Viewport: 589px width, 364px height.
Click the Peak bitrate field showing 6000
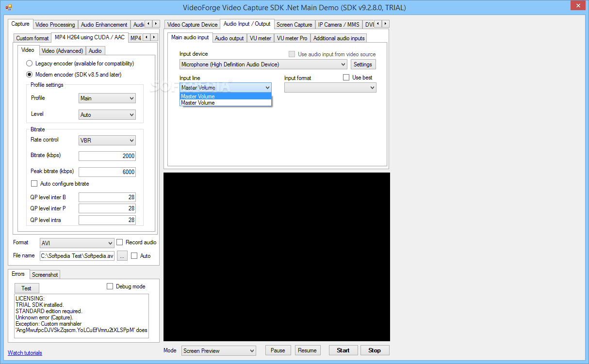click(x=107, y=172)
